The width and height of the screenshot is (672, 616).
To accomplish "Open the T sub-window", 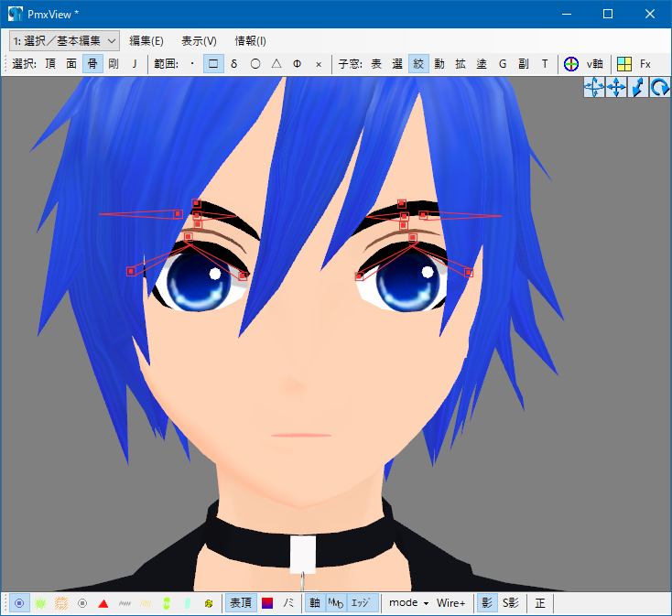I will click(x=545, y=64).
